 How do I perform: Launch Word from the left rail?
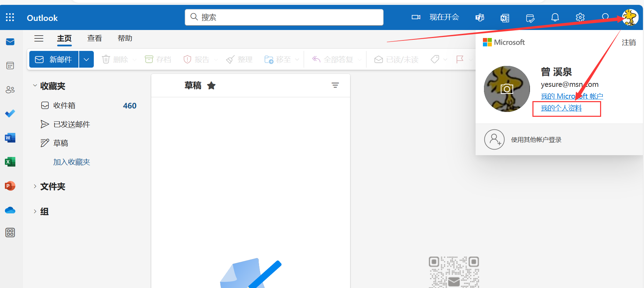coord(10,138)
